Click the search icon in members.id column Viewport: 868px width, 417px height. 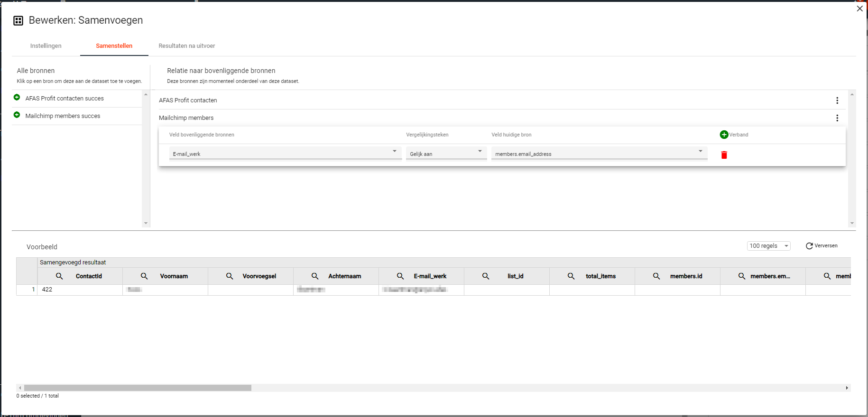pyautogui.click(x=656, y=276)
